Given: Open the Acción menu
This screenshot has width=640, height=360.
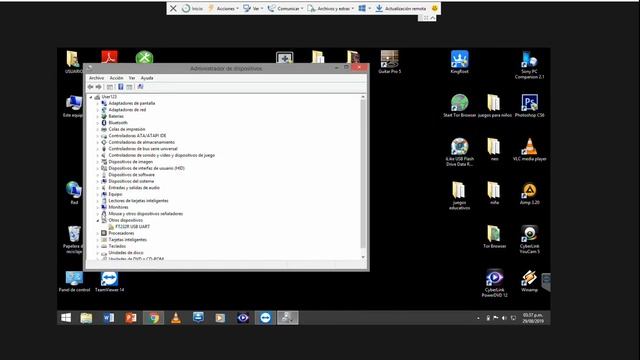Looking at the screenshot, I should tap(116, 78).
